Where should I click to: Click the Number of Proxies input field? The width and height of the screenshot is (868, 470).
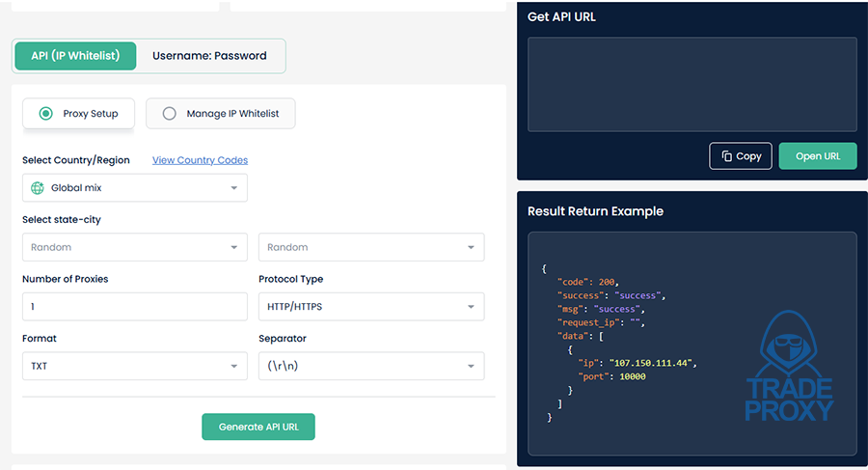134,307
